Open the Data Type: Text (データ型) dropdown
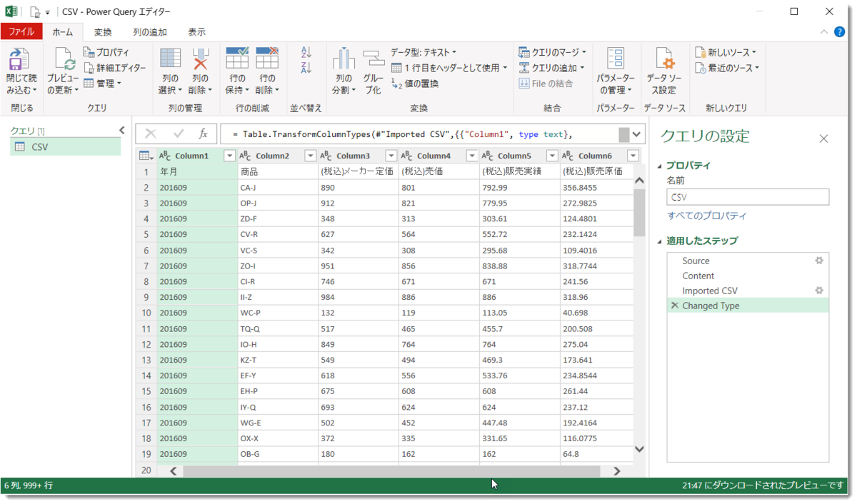This screenshot has width=857, height=504. [424, 52]
